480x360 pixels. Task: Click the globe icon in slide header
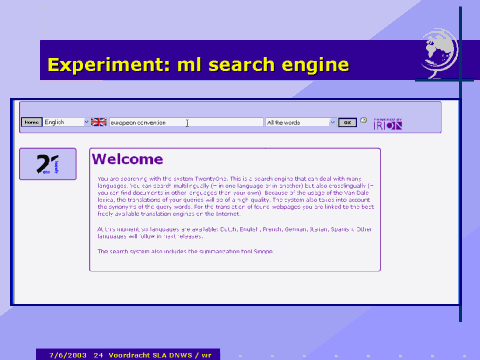coord(439,54)
